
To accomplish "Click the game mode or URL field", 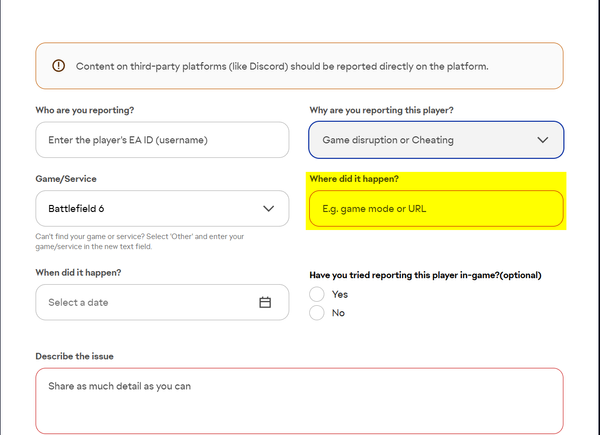I will [x=435, y=209].
